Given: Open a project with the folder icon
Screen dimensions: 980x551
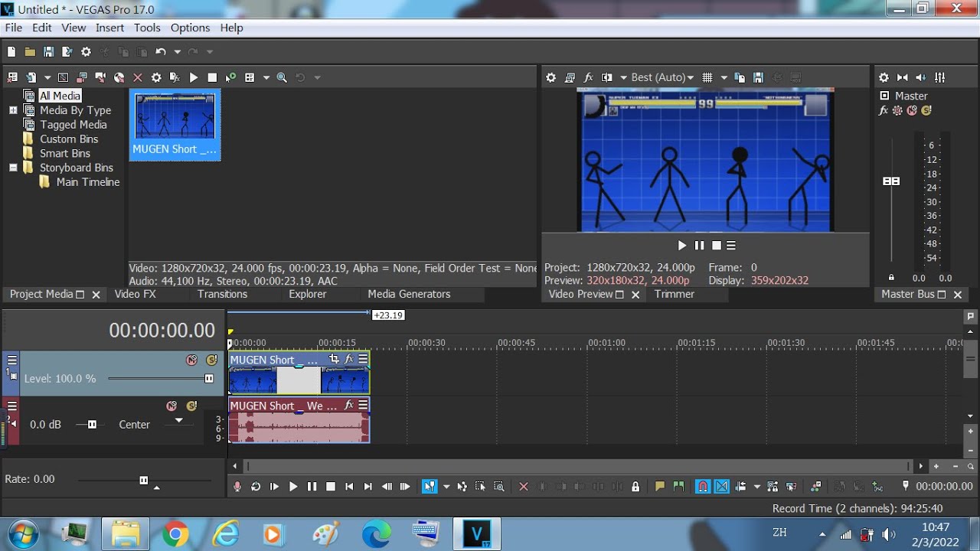Looking at the screenshot, I should tap(30, 52).
